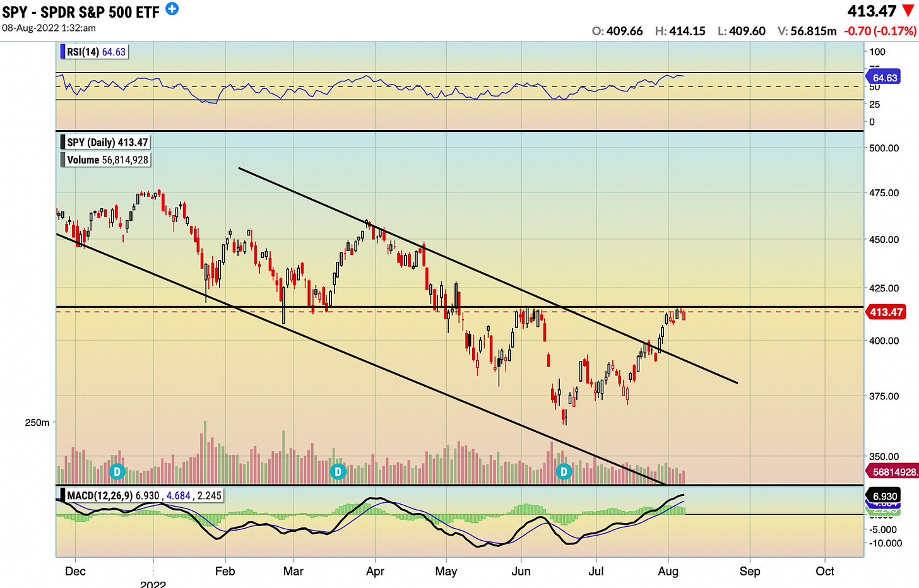919x588 pixels.
Task: Click the 450.00 price axis label
Action: pyautogui.click(x=884, y=240)
